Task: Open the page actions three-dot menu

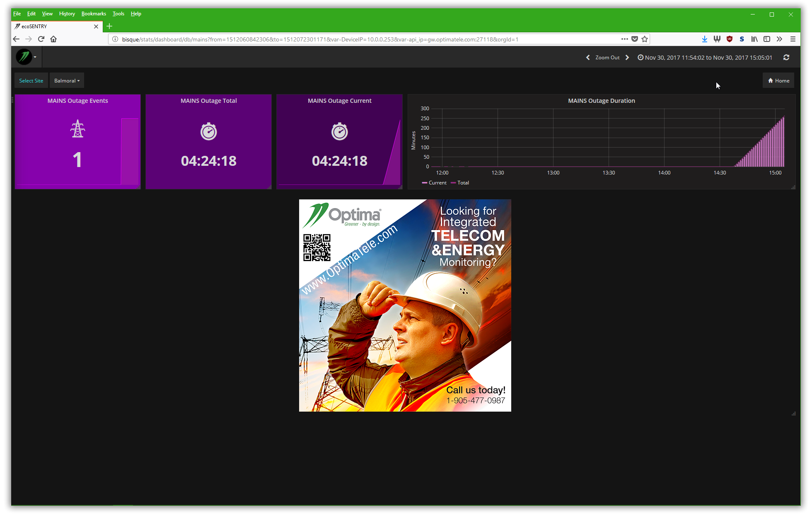Action: coord(625,39)
